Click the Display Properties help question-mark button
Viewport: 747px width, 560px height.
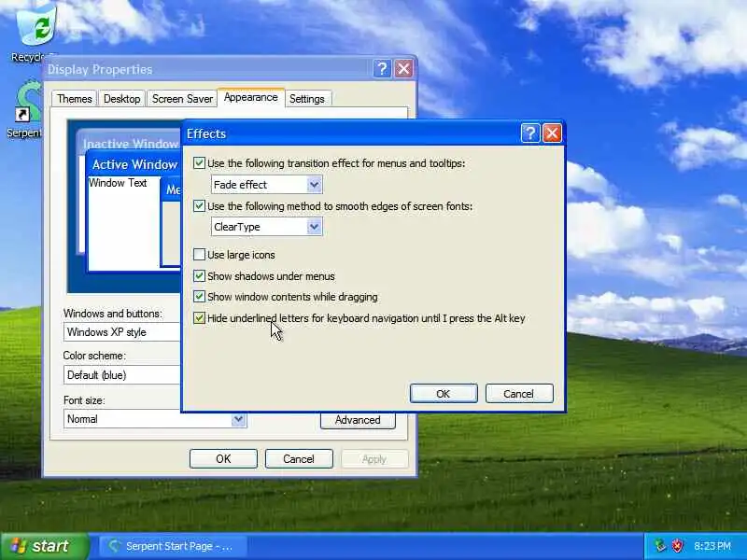coord(382,69)
